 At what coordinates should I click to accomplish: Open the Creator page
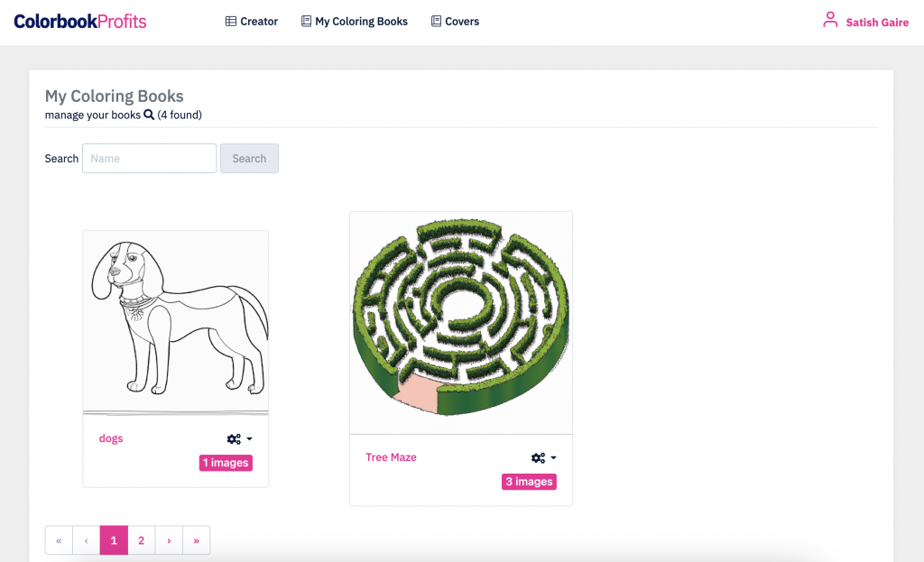[252, 22]
